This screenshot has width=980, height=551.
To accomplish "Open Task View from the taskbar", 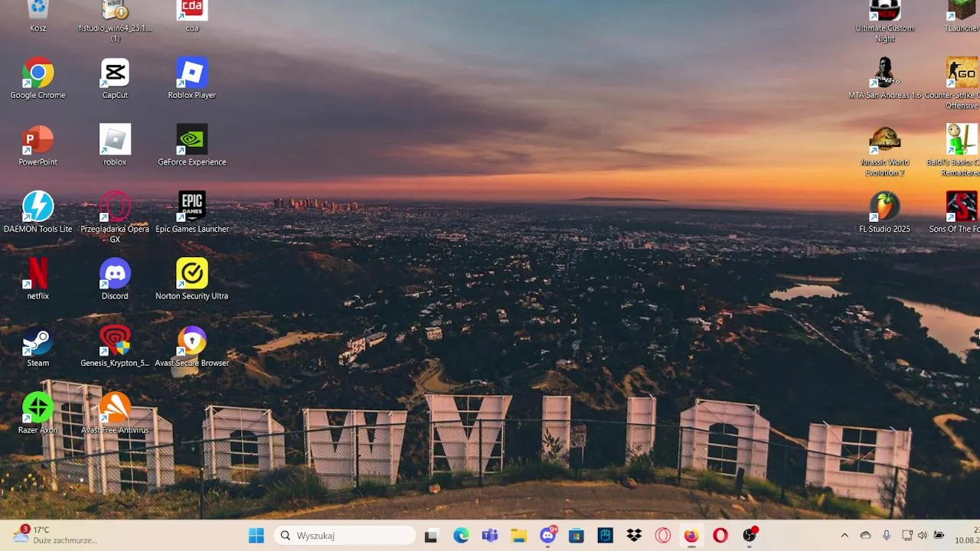I will click(432, 536).
